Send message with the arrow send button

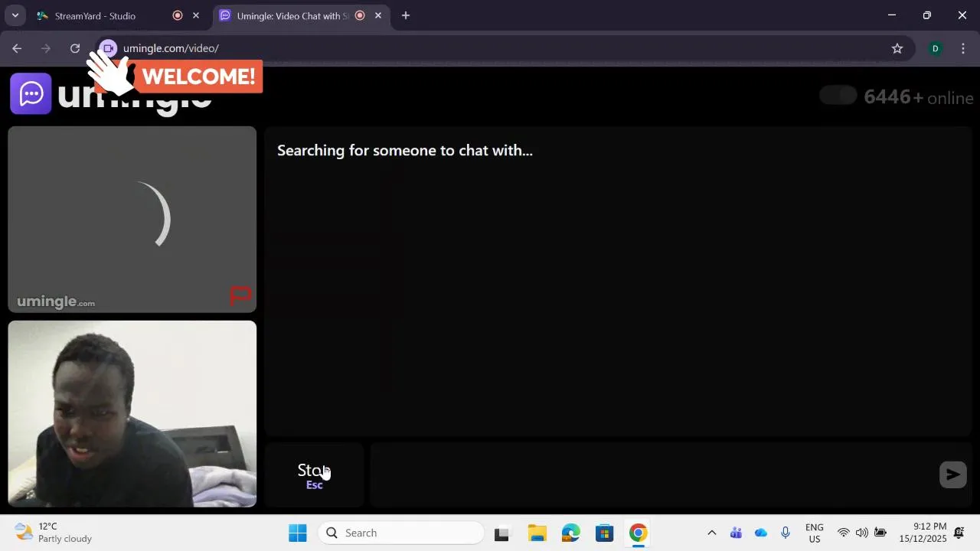click(952, 474)
